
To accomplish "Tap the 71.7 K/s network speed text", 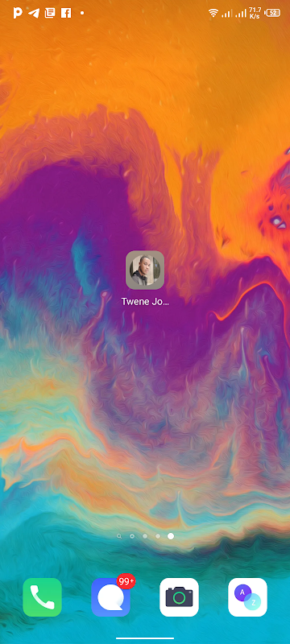I will 255,13.
